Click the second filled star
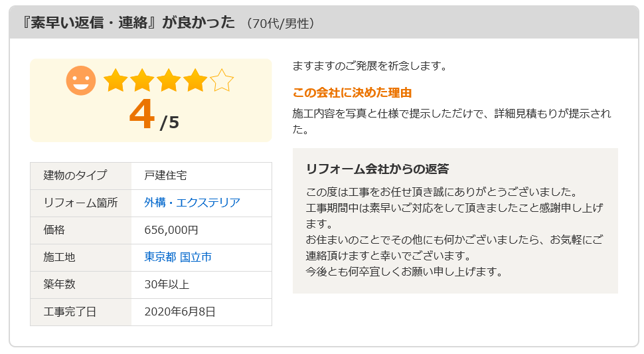The width and height of the screenshot is (644, 354). point(142,80)
